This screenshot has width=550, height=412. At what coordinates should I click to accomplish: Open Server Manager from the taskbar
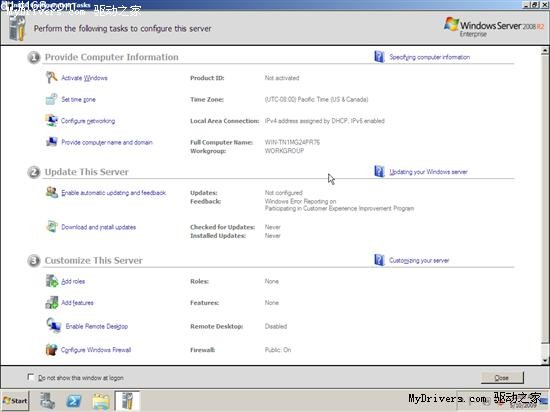click(x=47, y=401)
